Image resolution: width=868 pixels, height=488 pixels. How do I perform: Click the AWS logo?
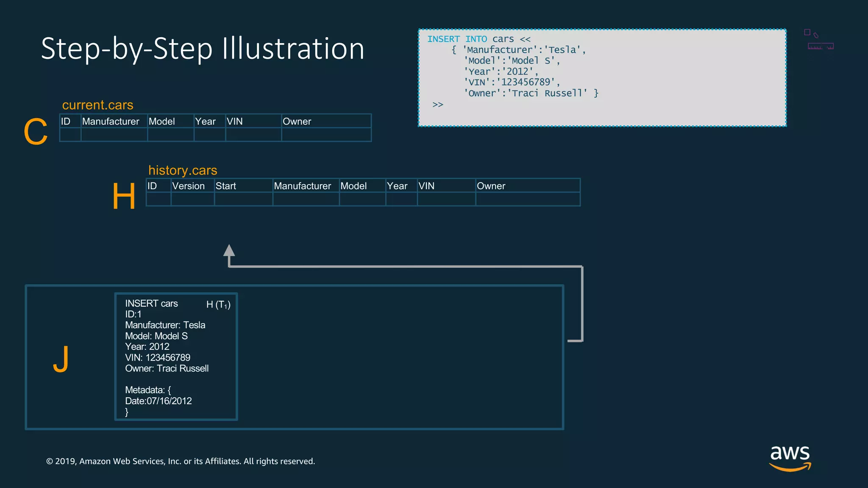tap(790, 457)
